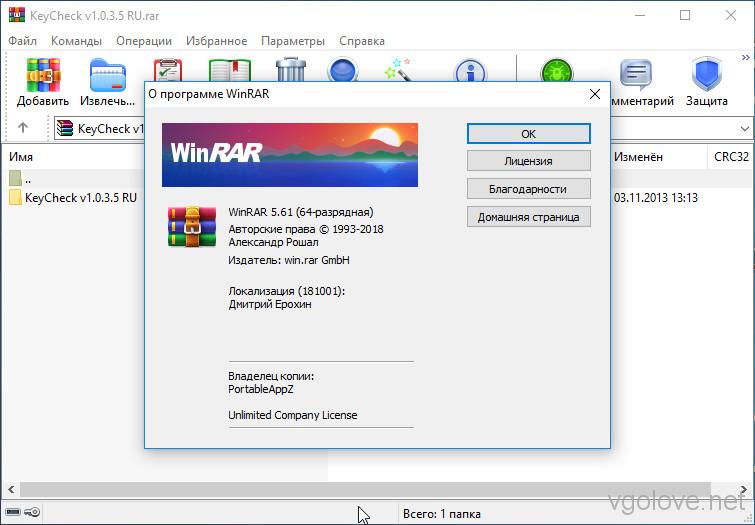Click the Delete trash can toolbar icon
The width and height of the screenshot is (755, 525).
tap(291, 69)
